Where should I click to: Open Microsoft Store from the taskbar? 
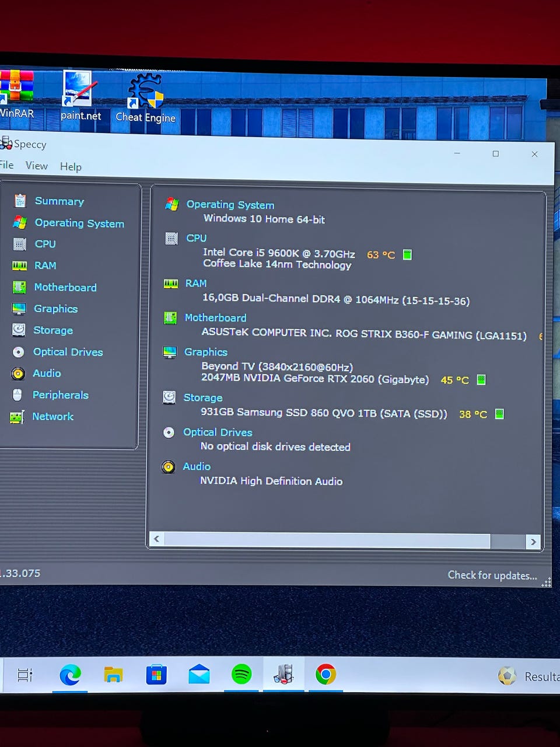click(156, 675)
